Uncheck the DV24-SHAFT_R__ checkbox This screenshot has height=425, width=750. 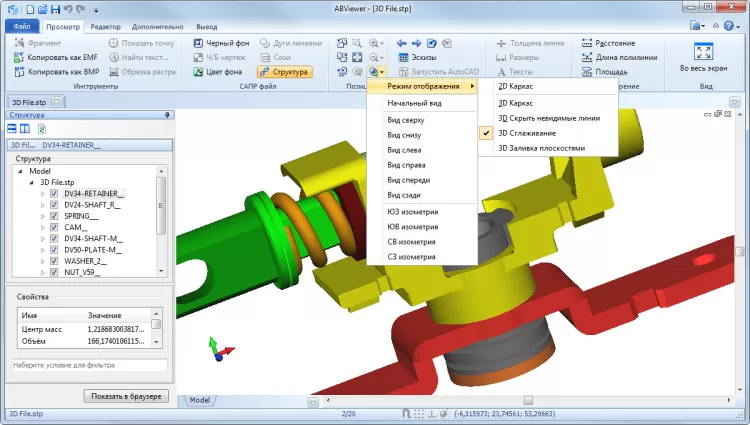[54, 205]
